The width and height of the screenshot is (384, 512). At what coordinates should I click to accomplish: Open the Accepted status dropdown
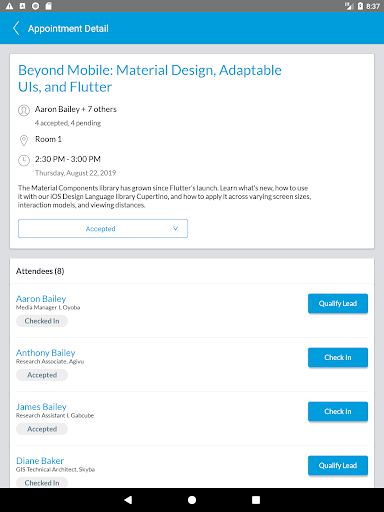pos(103,229)
